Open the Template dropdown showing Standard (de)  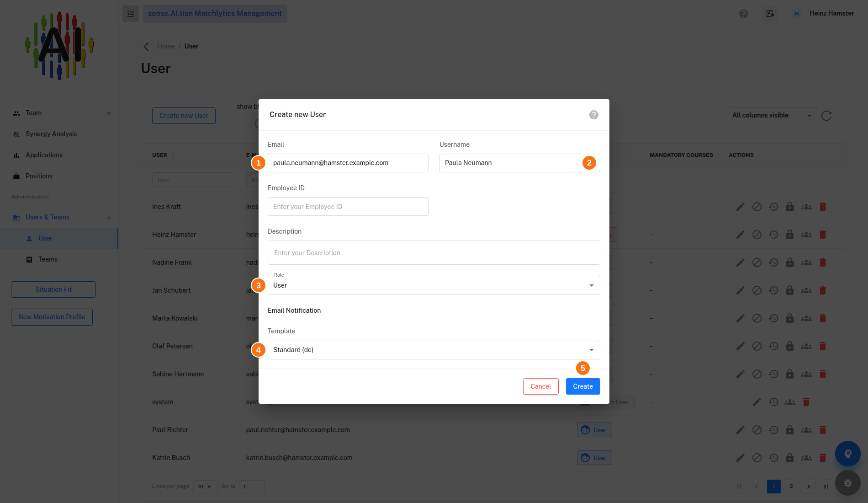pos(434,350)
